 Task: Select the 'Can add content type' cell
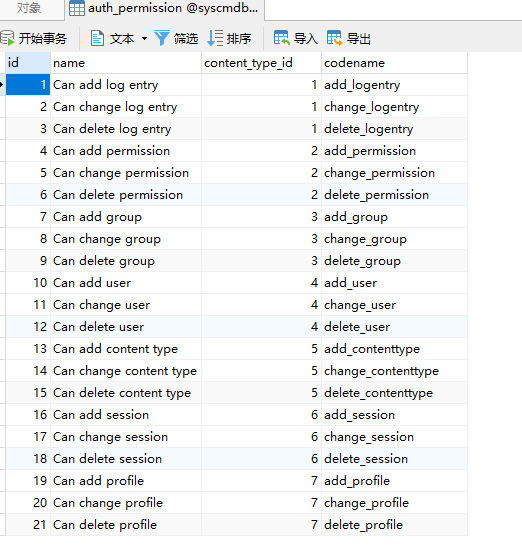pos(126,348)
